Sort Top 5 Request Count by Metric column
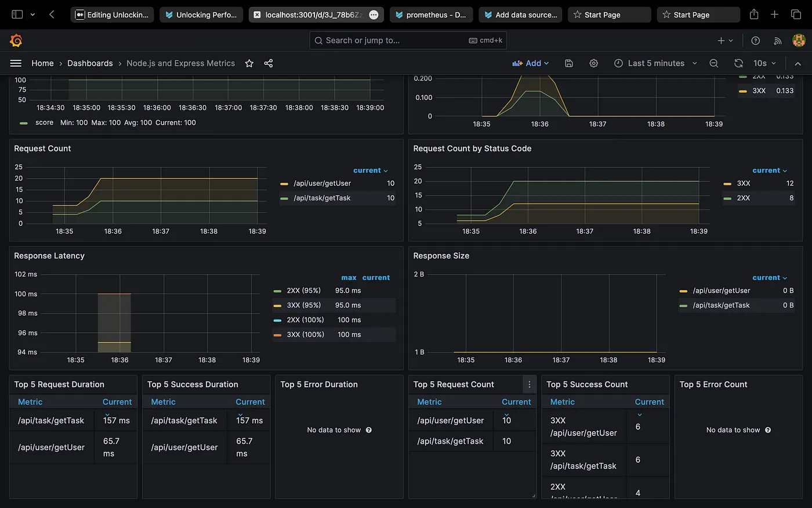812x508 pixels. click(429, 402)
